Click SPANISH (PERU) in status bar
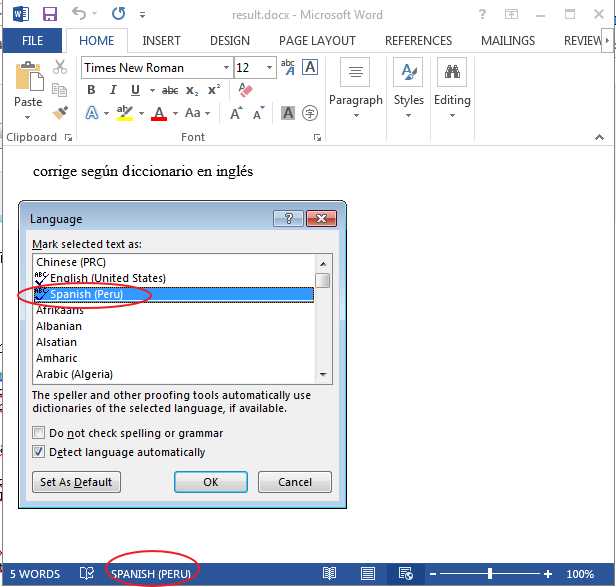Viewport: 616px width, 587px height. click(151, 574)
